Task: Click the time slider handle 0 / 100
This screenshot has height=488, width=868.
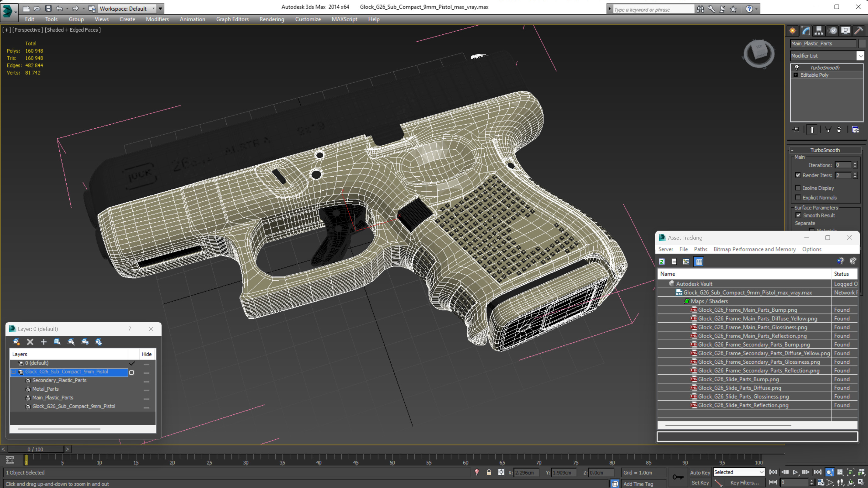Action: point(35,449)
